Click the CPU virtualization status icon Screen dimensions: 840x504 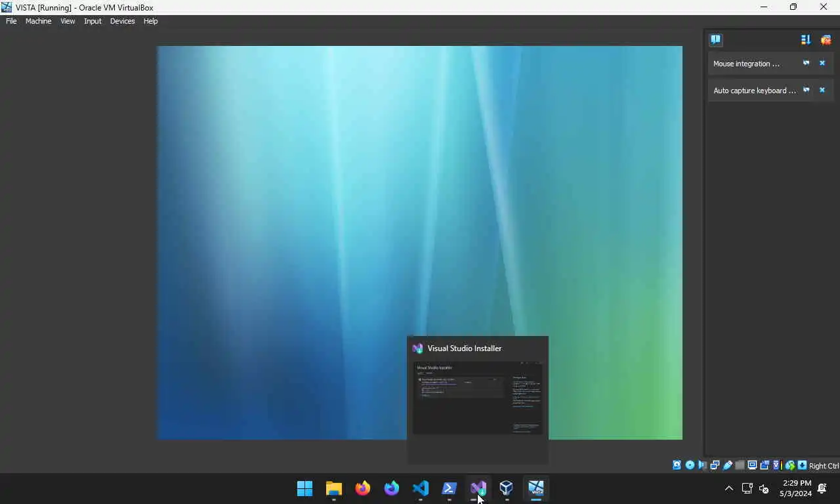pos(777,465)
